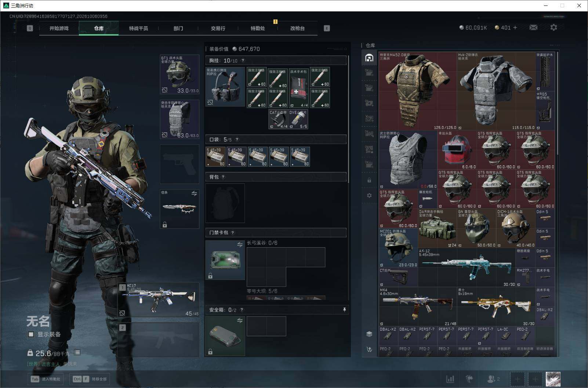Image resolution: width=588 pixels, height=388 pixels.
Task: Click the help icon next to 门禁卡包
Action: click(x=233, y=233)
